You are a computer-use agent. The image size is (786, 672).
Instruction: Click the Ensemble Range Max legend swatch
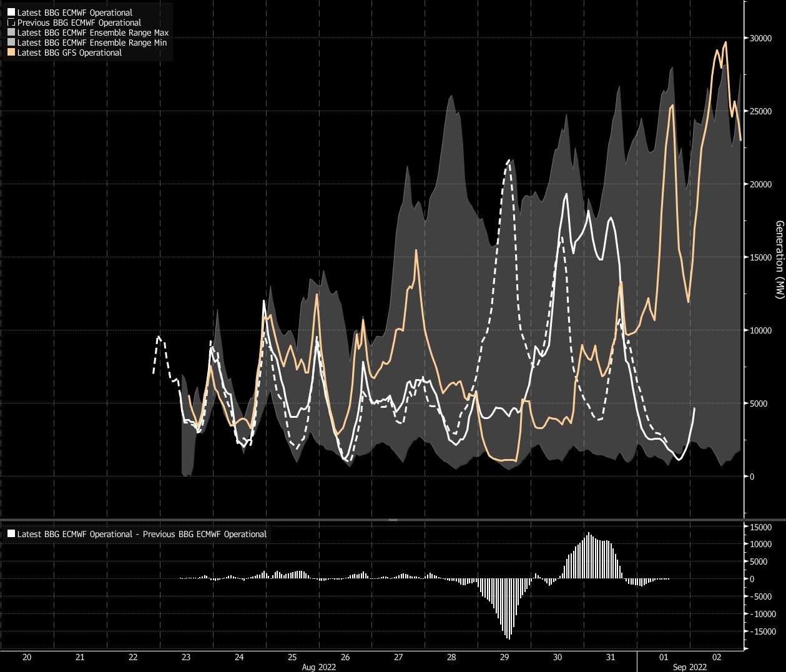[x=11, y=32]
